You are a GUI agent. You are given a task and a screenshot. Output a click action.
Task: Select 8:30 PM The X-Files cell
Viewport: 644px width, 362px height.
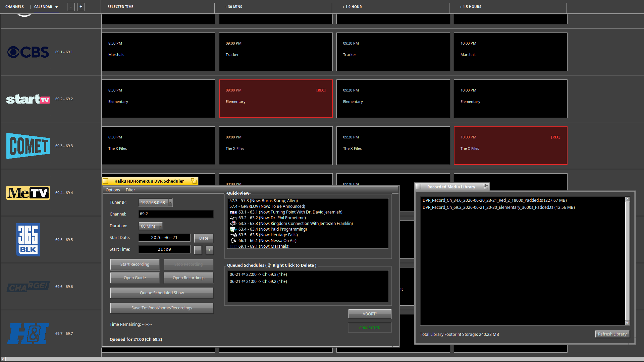pos(158,145)
